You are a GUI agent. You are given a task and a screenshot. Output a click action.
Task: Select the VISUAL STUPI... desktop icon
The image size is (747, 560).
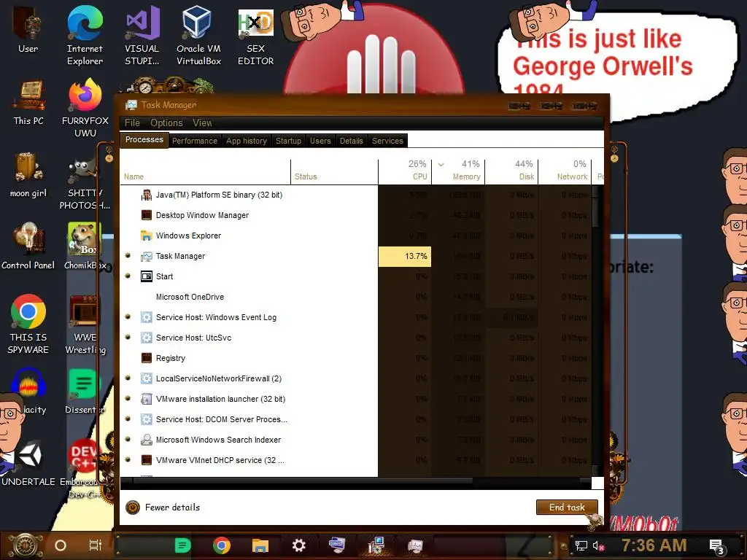pyautogui.click(x=142, y=34)
